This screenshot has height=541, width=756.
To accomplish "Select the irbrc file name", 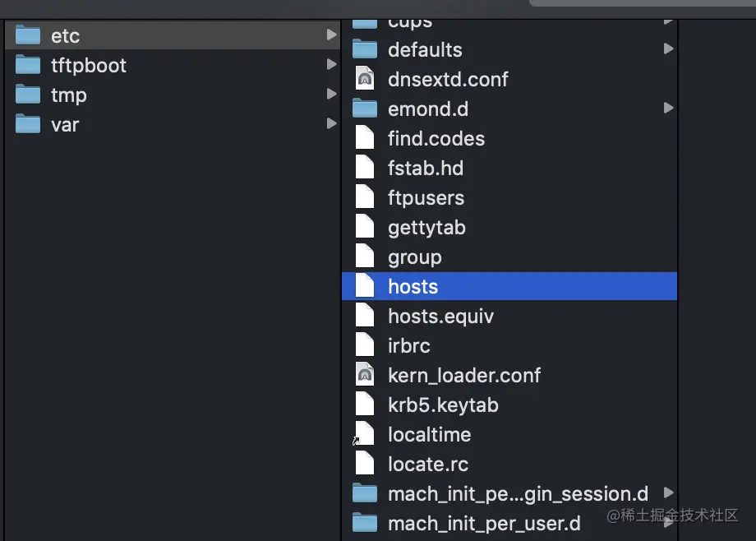I will pos(409,345).
